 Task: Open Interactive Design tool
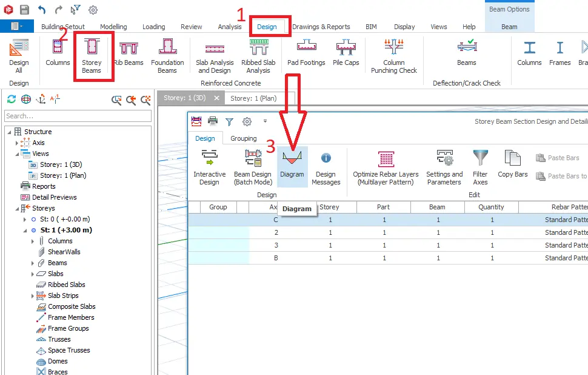(x=209, y=167)
